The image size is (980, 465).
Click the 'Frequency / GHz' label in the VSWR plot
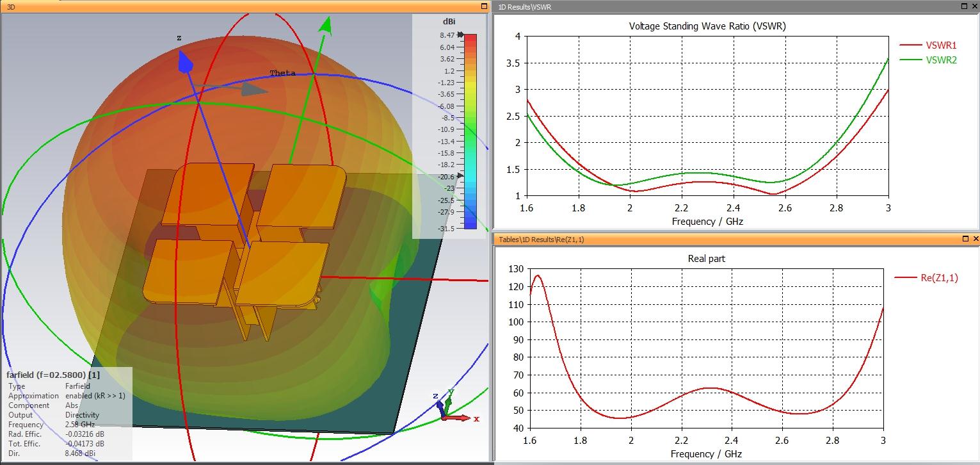707,222
